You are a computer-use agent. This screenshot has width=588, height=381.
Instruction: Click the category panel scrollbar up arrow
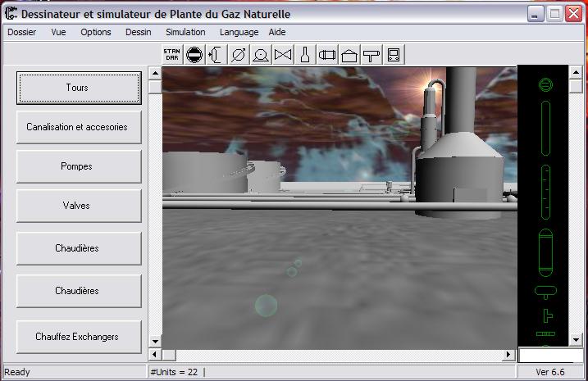[x=155, y=74]
